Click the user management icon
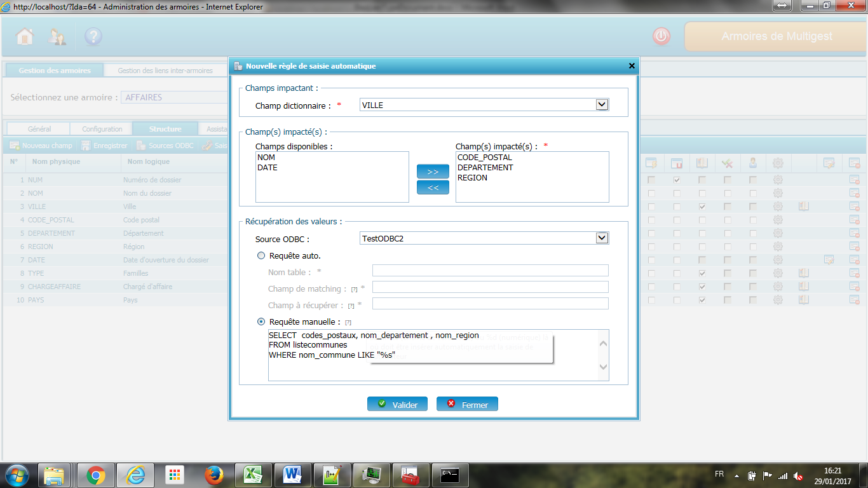868x488 pixels. click(58, 37)
